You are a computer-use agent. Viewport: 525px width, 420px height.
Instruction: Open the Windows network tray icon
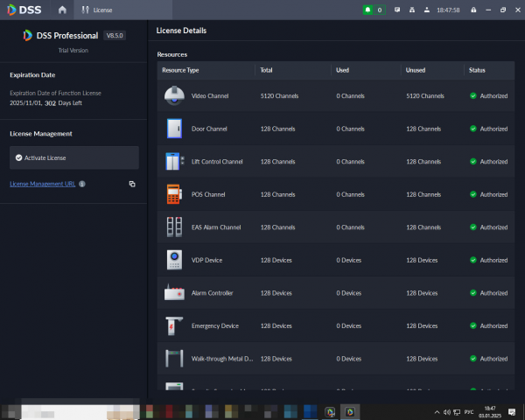pos(457,412)
